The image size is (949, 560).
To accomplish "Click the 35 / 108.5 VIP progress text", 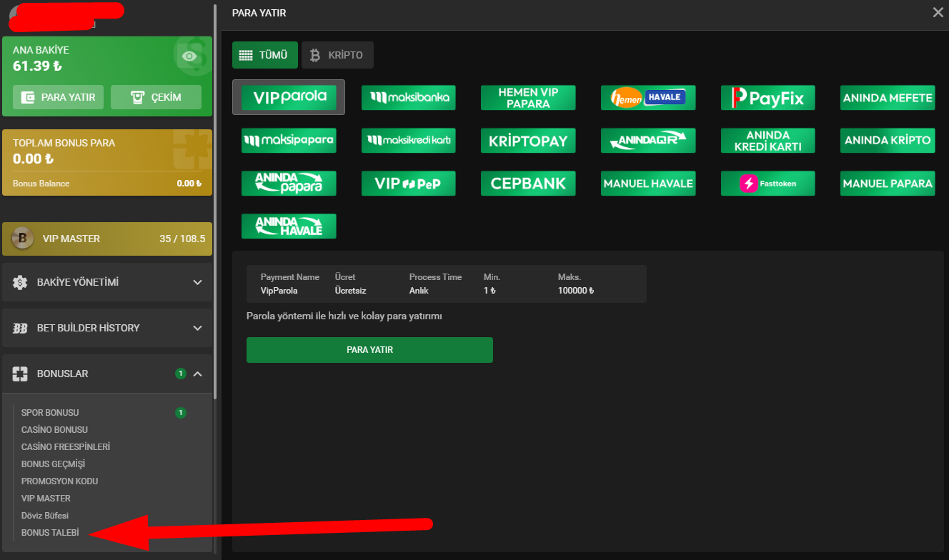I will [182, 239].
